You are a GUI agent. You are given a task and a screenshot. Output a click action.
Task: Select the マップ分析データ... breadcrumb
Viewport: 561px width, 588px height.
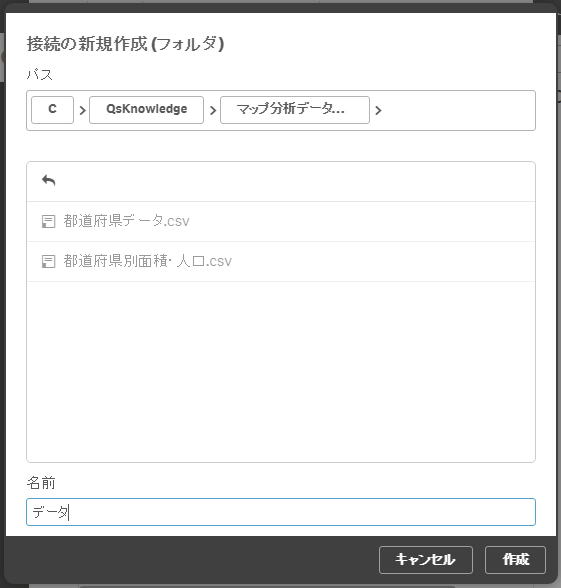(x=295, y=110)
